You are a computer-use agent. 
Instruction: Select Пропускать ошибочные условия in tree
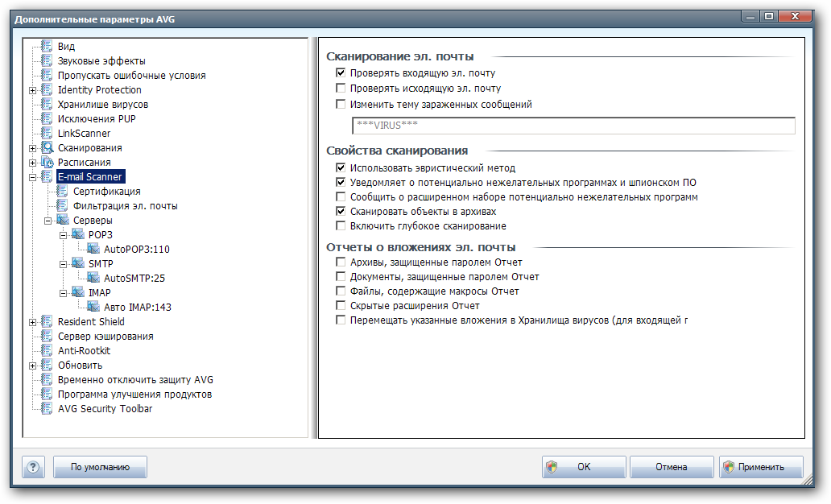point(131,75)
